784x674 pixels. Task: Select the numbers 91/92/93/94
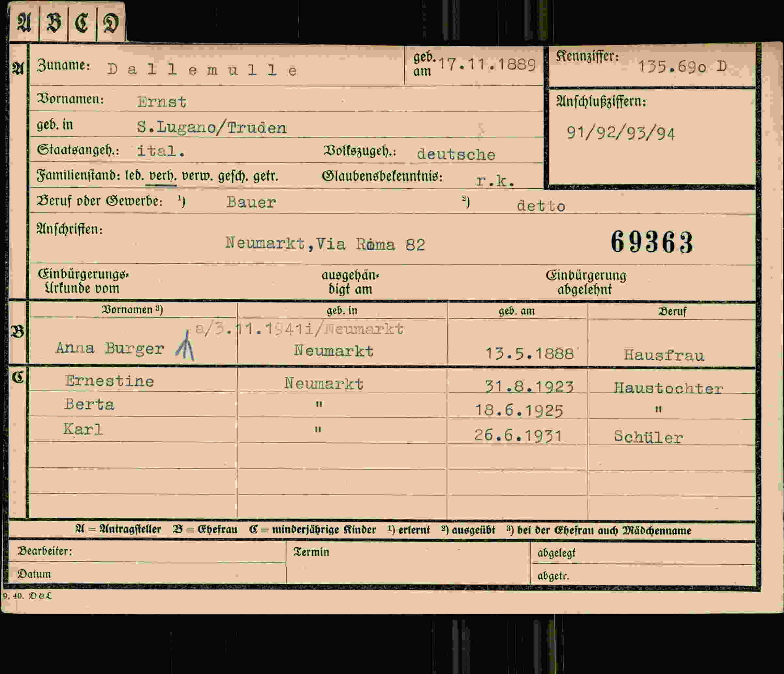click(620, 133)
